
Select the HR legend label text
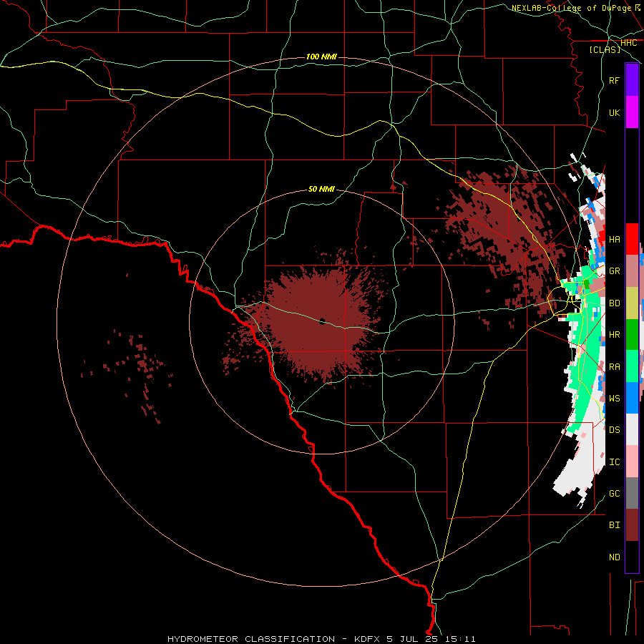point(614,335)
